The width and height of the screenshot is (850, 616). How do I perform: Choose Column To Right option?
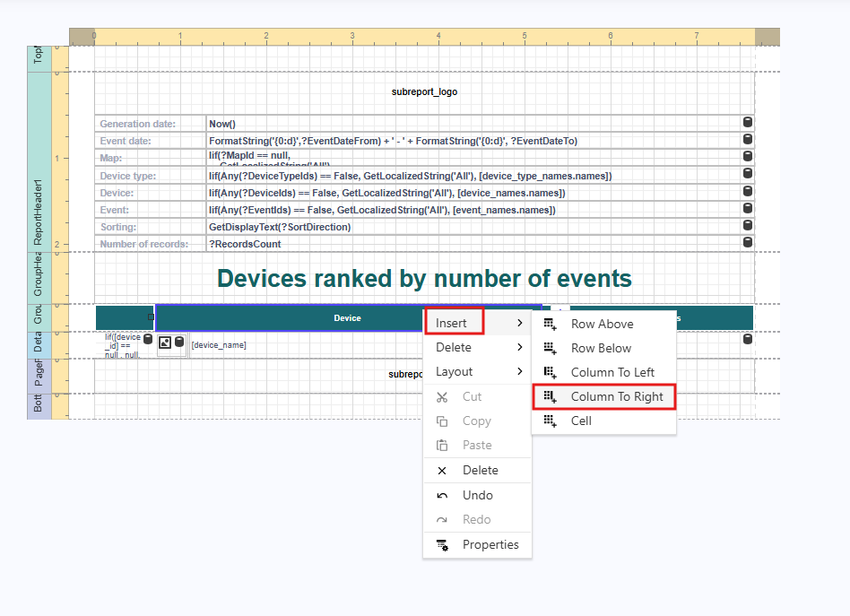coord(617,396)
